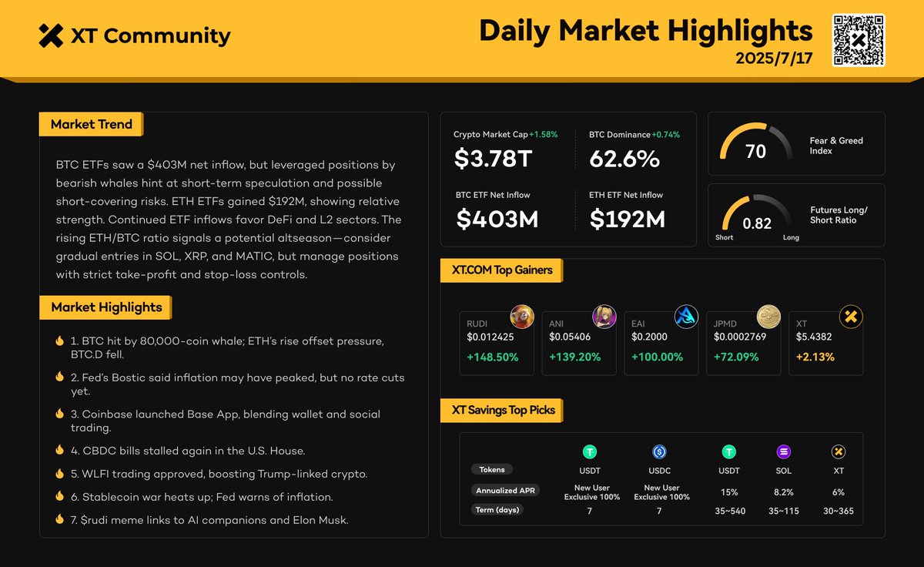Click the BTC ETF Net Inflow label
924x567 pixels.
(493, 195)
